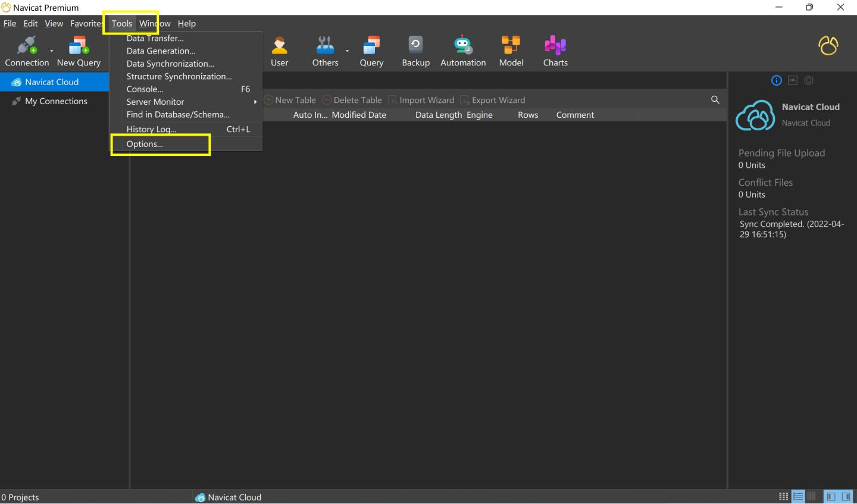The width and height of the screenshot is (857, 504).
Task: Click the Navicat account logo icon
Action: [828, 46]
